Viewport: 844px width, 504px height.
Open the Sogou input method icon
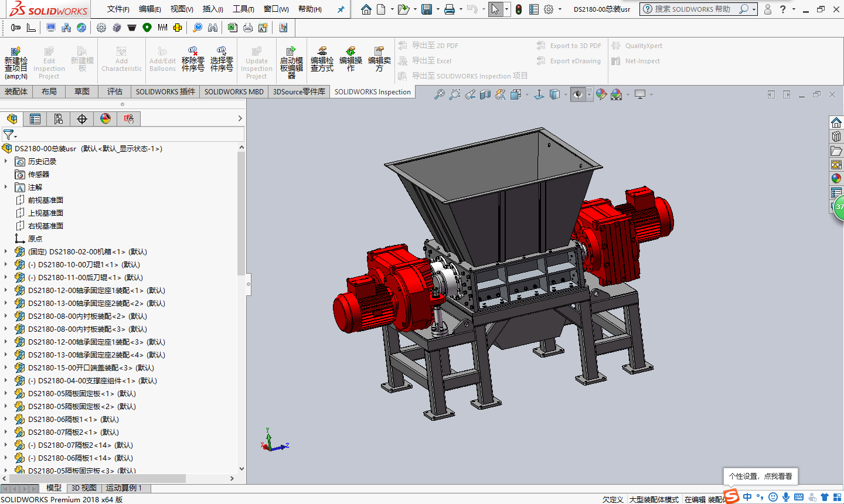(731, 497)
